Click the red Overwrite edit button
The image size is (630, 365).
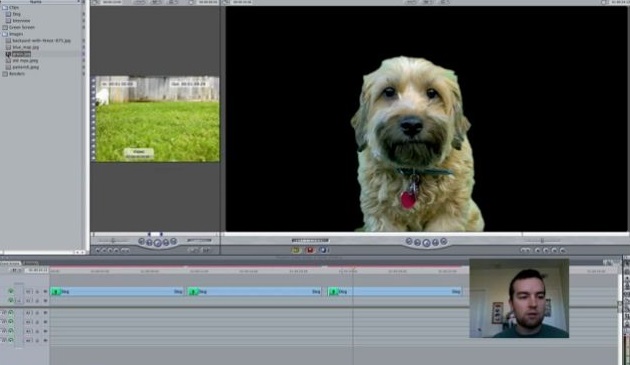(310, 250)
